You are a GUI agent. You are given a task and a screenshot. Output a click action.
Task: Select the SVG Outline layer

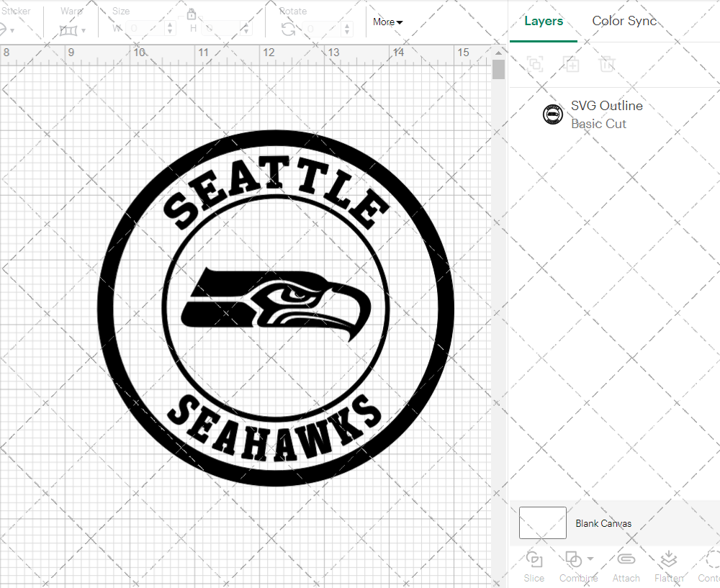(606, 114)
